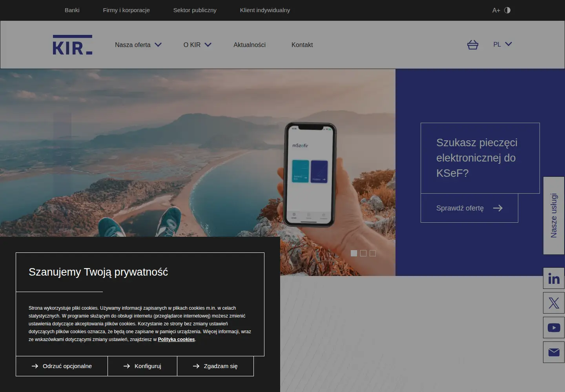This screenshot has height=392, width=565.
Task: Open the Kontakt page
Action: 302,45
